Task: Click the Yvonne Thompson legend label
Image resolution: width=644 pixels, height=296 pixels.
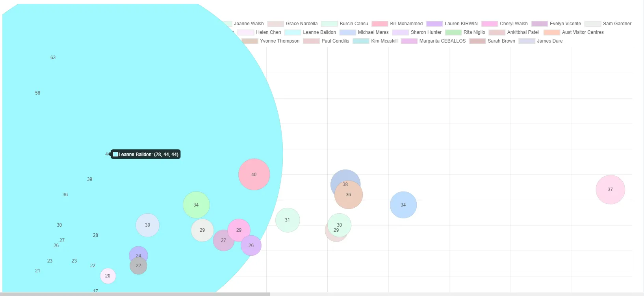Action: pos(280,41)
